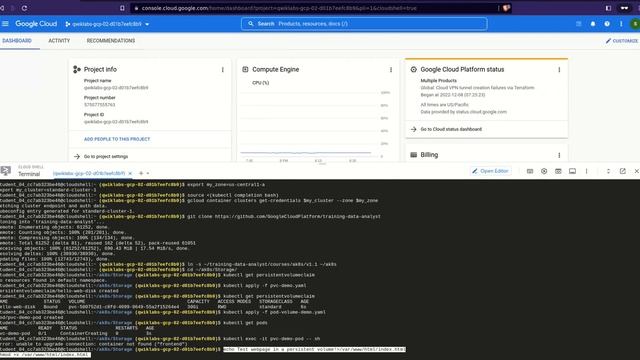Screen dimensions: 640x360
Task: Add a new Cloud Shell terminal tab
Action: [x=141, y=173]
